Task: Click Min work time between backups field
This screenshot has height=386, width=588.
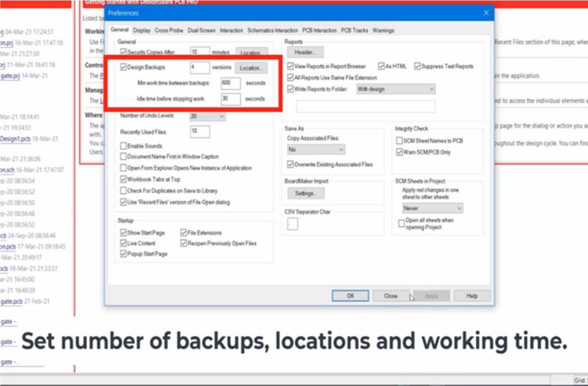Action: pos(231,83)
